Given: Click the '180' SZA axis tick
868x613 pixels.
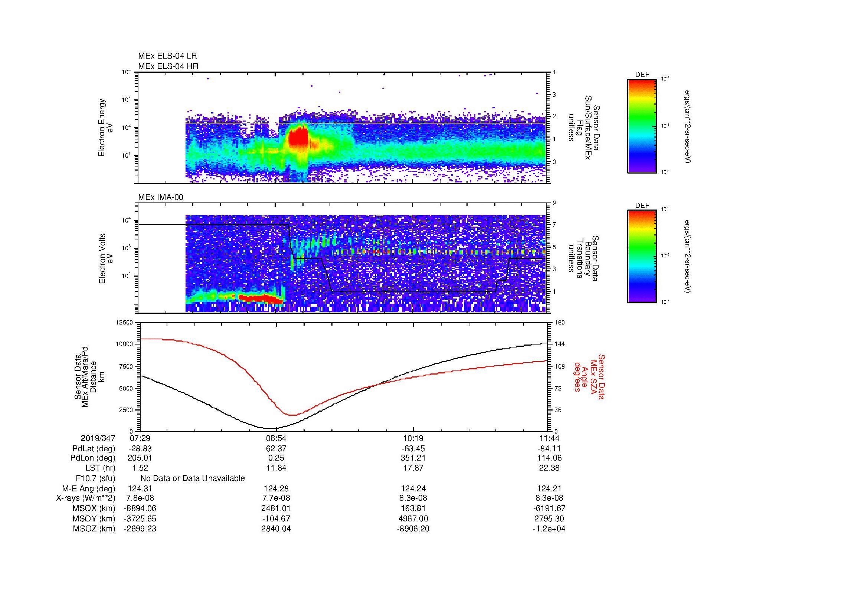Looking at the screenshot, I should pos(559,322).
